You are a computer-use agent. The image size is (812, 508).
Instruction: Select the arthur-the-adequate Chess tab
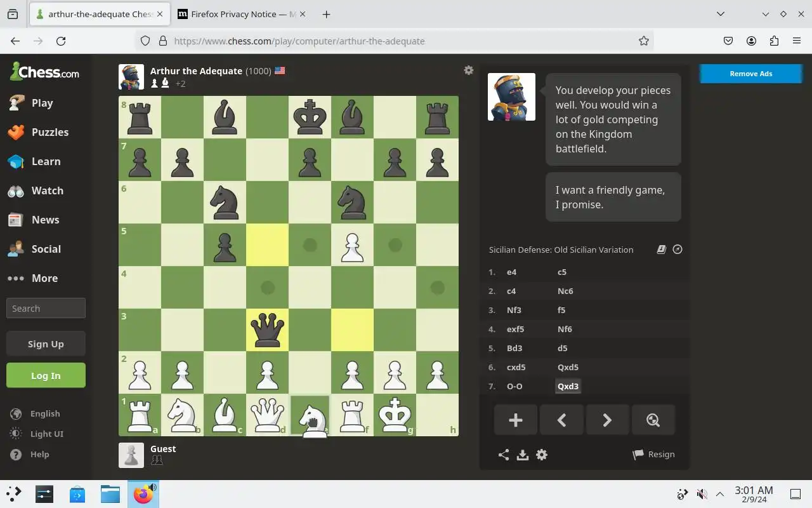coord(99,14)
